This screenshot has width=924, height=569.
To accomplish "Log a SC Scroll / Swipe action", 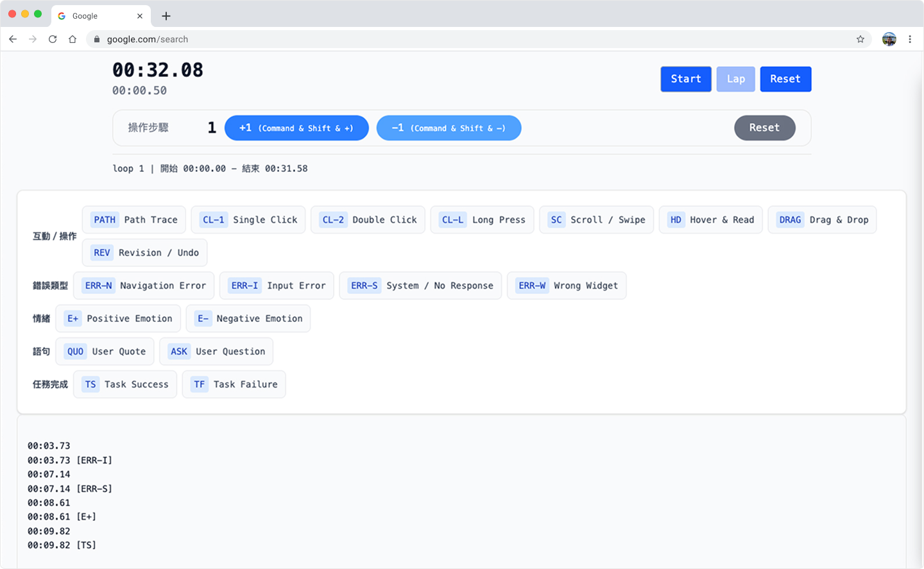I will [596, 219].
